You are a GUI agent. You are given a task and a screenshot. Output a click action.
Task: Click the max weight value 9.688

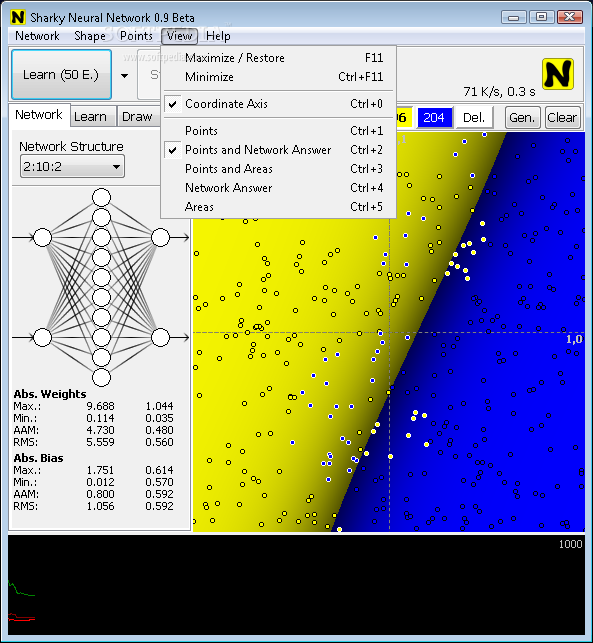click(x=100, y=406)
